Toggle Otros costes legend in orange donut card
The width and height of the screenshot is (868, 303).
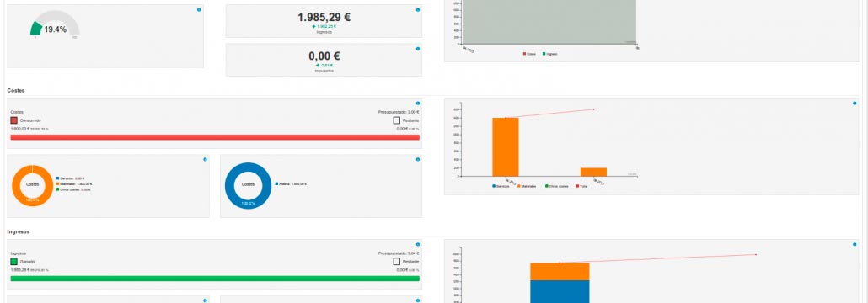pyautogui.click(x=73, y=189)
